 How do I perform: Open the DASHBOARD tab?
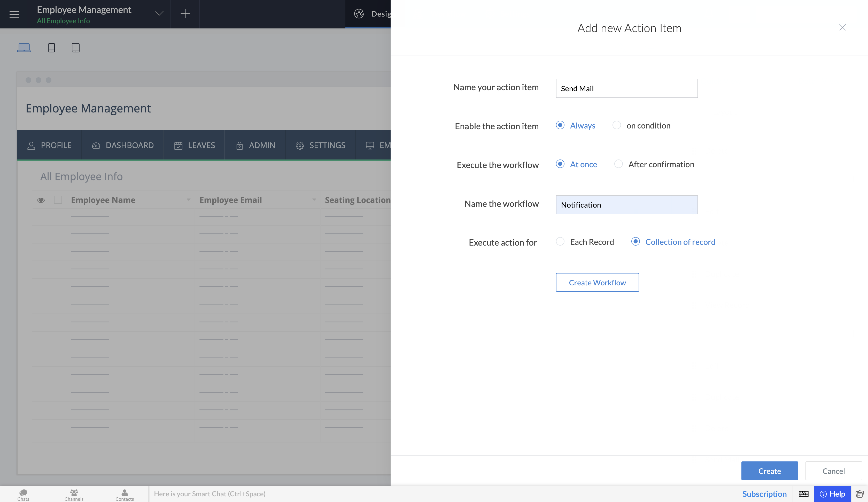pyautogui.click(x=123, y=145)
